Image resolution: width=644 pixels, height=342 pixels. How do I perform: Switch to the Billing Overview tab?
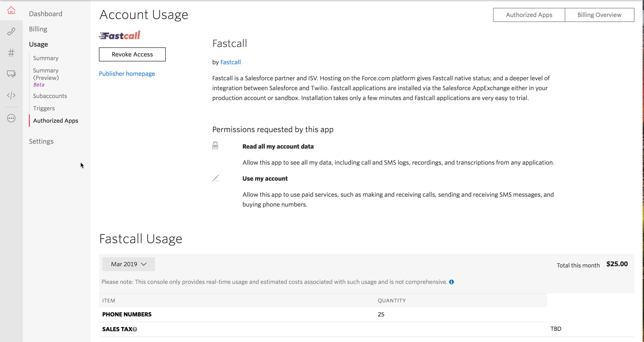[x=599, y=15]
